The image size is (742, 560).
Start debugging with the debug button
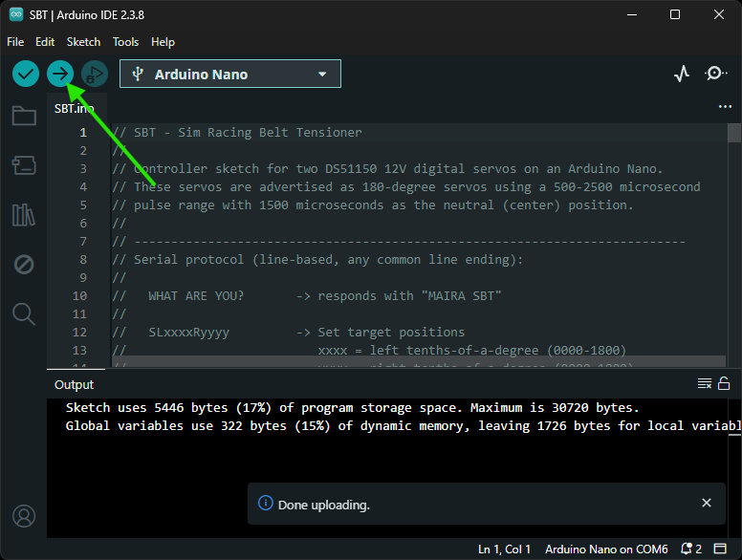pos(95,74)
